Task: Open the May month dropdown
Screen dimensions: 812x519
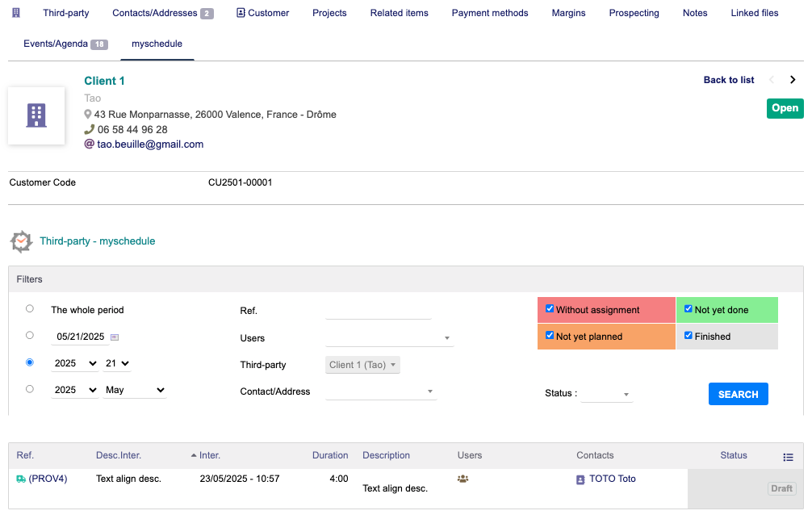Action: click(x=135, y=390)
